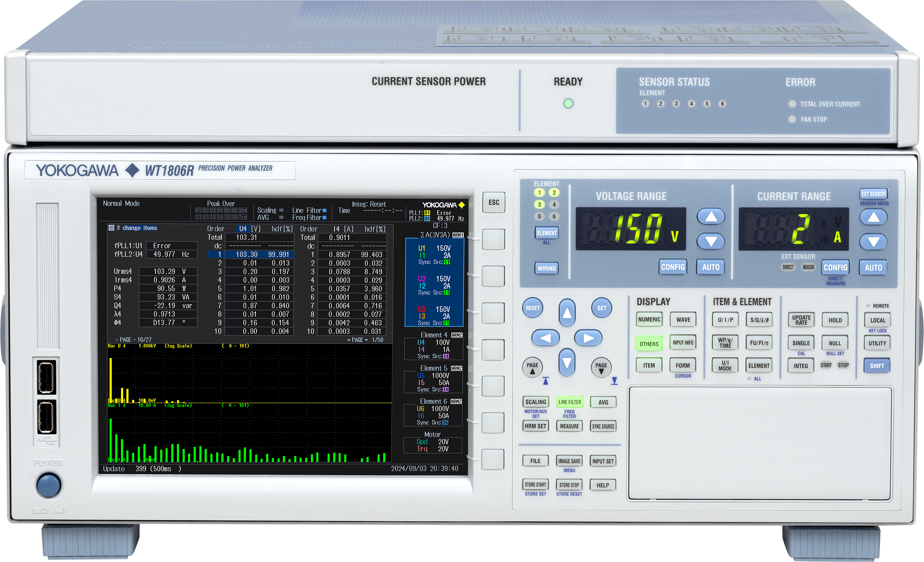Open the FORM display key

coord(683,365)
